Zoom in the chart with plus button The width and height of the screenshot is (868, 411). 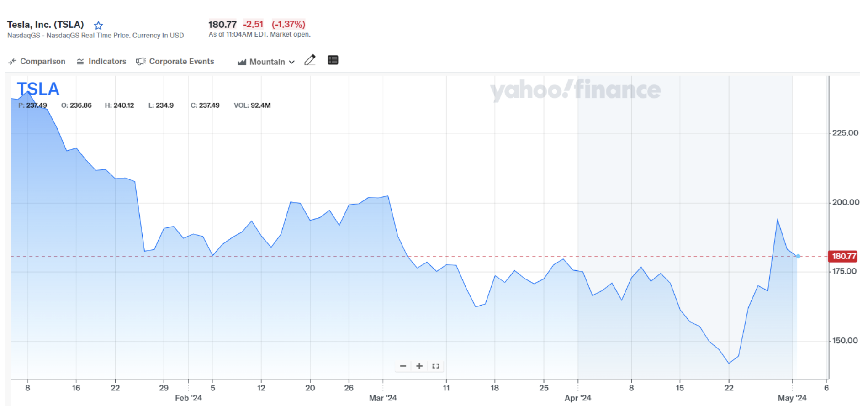click(x=419, y=366)
